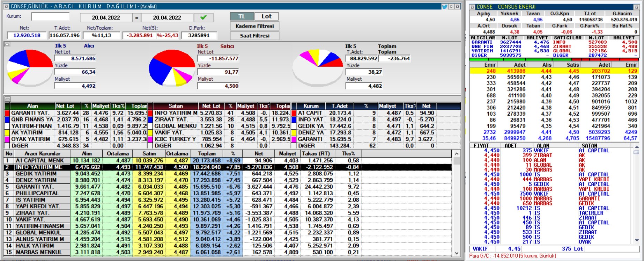The width and height of the screenshot is (644, 261).
Task: Sort by the Kurum column header in totals table
Action: point(311,106)
